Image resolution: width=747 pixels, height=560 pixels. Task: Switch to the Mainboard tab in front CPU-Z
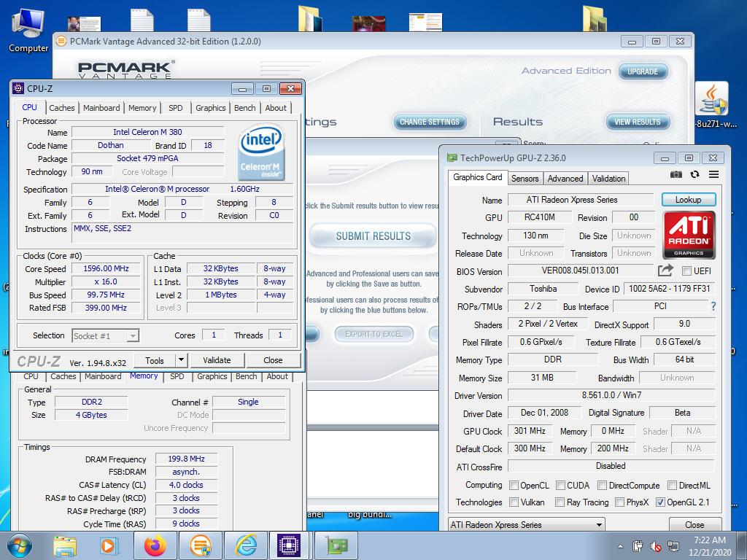[x=101, y=108]
